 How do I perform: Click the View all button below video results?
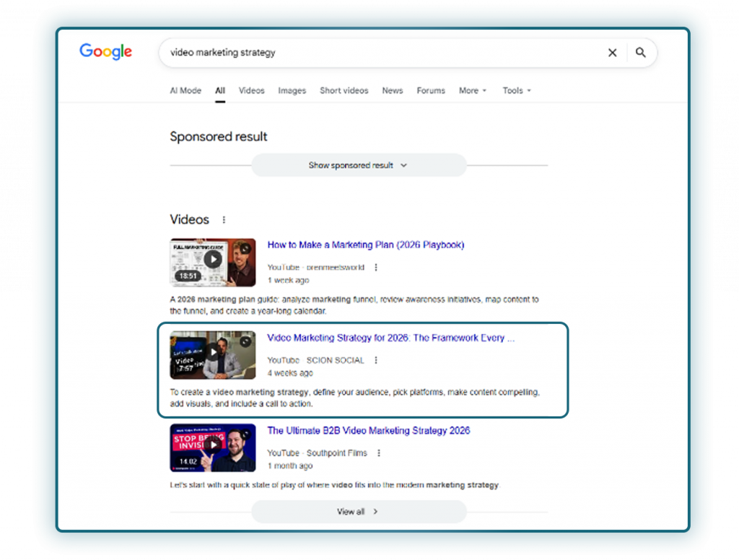[x=359, y=511]
